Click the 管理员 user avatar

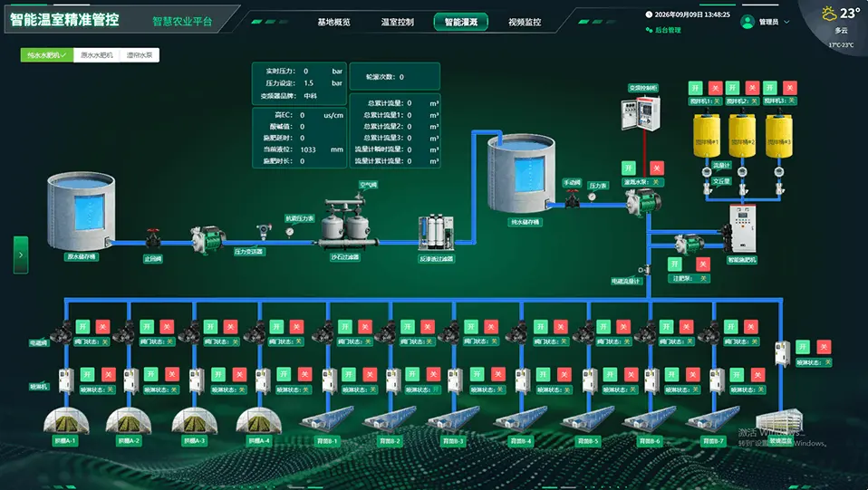[x=747, y=22]
